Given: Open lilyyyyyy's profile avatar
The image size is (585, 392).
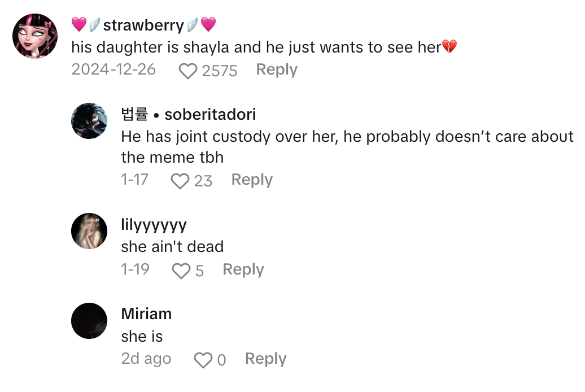Looking at the screenshot, I should click(89, 230).
